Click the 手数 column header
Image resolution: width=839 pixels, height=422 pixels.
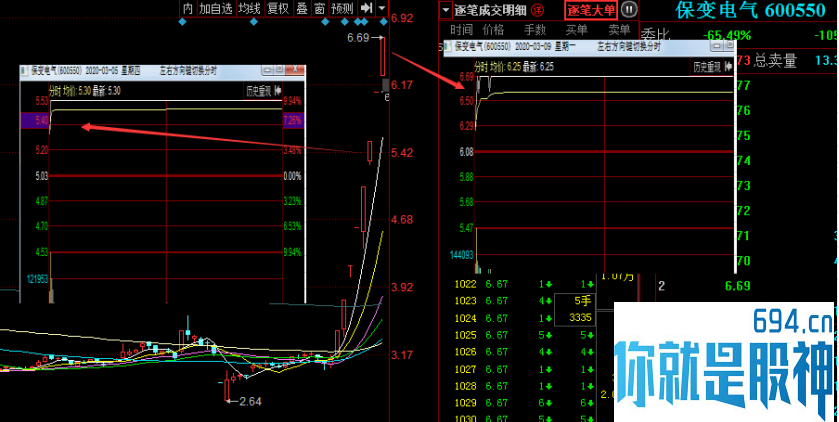(535, 30)
